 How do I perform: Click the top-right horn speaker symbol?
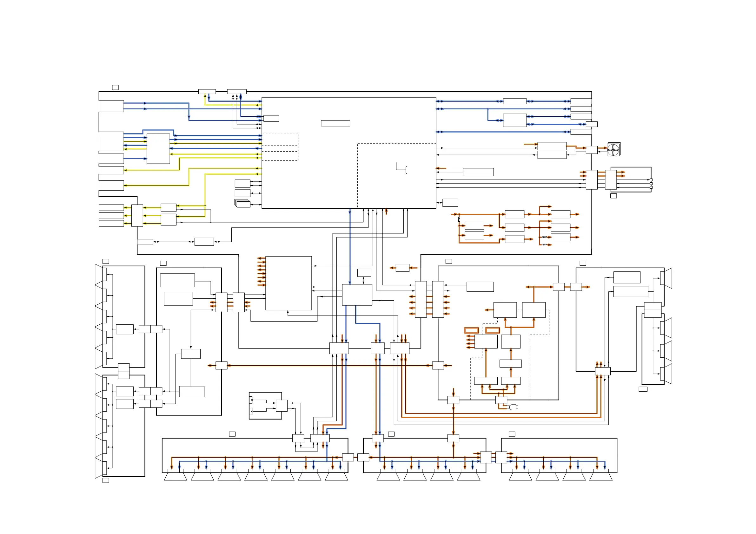(x=668, y=278)
